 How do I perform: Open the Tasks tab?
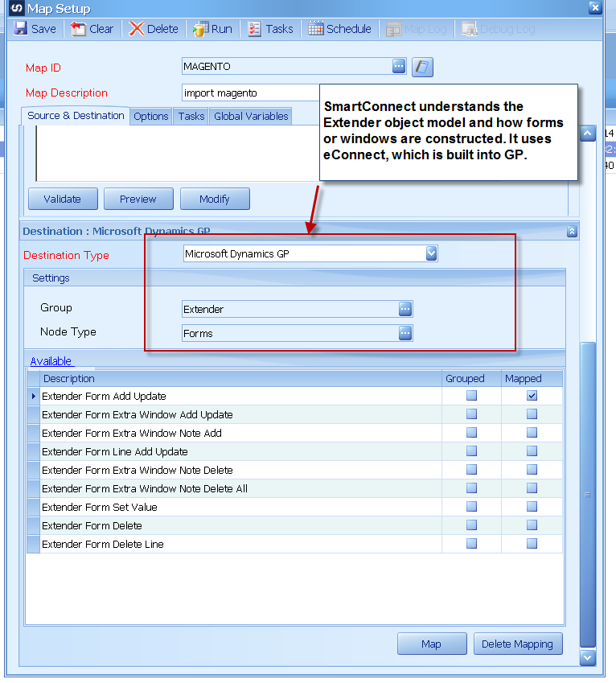point(191,117)
